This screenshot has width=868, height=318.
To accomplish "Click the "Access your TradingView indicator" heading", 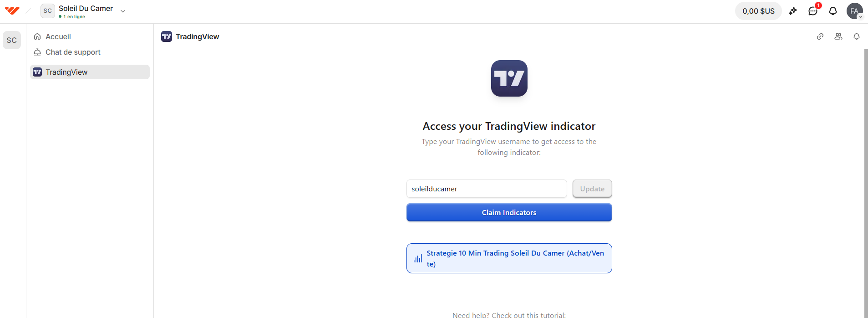I will [x=509, y=126].
